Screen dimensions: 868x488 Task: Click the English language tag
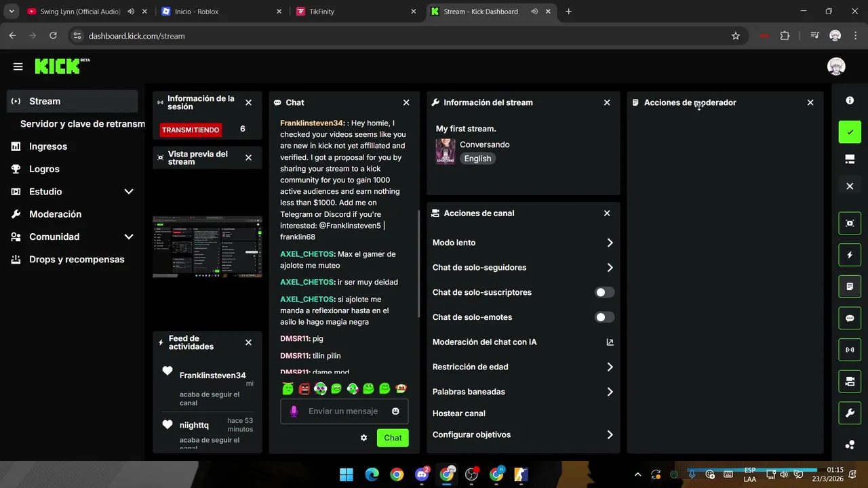tap(477, 159)
